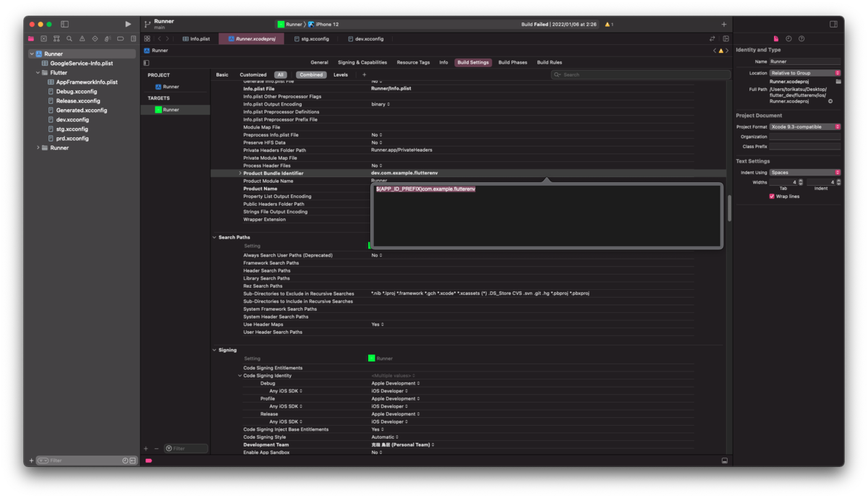Open the Indent Using Spaces dropdown
The width and height of the screenshot is (868, 498).
(805, 173)
